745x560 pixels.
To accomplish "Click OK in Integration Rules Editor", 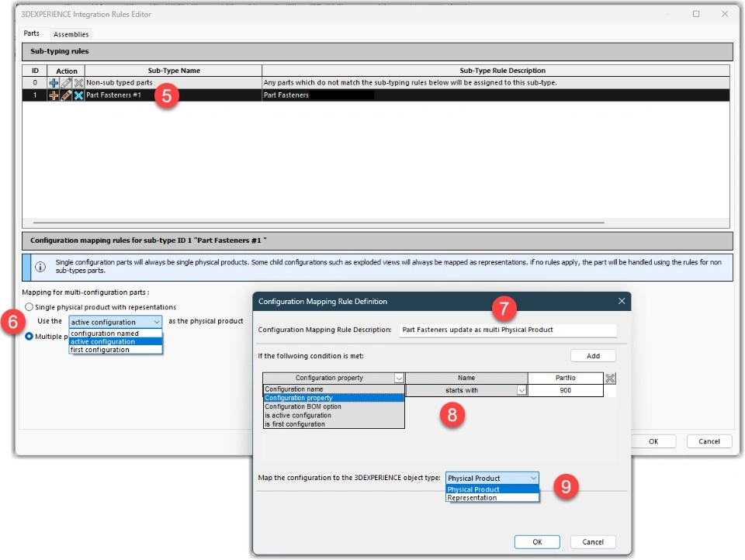I will point(653,441).
